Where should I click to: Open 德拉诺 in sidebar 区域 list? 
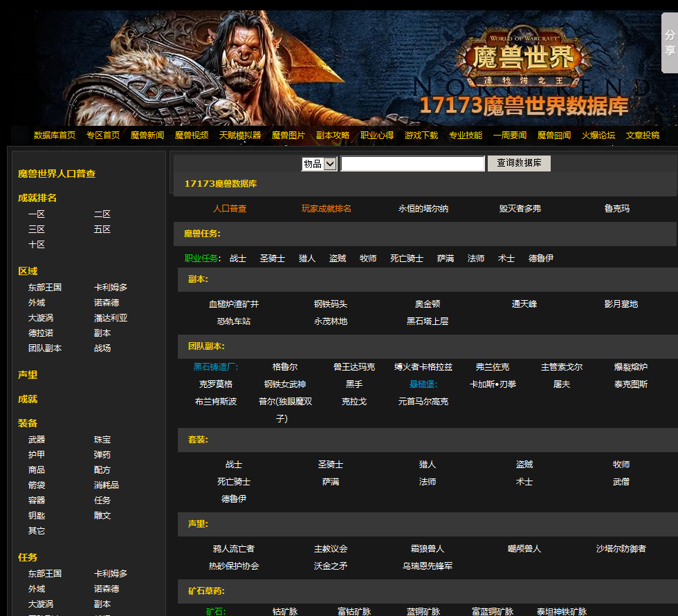(x=41, y=333)
